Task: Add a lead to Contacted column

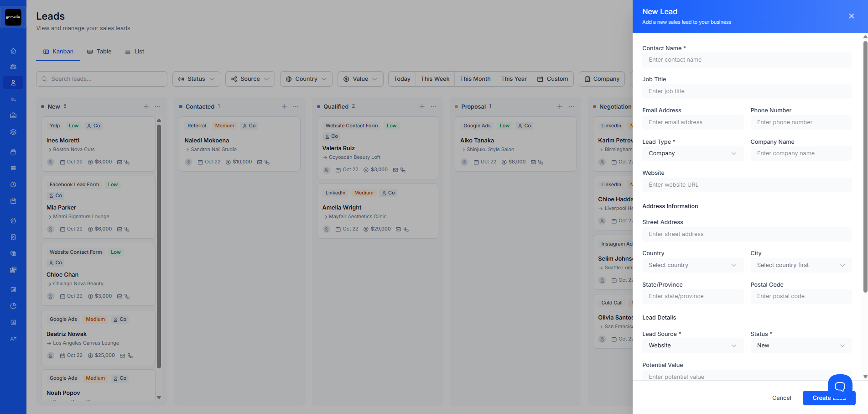Action: tap(284, 106)
